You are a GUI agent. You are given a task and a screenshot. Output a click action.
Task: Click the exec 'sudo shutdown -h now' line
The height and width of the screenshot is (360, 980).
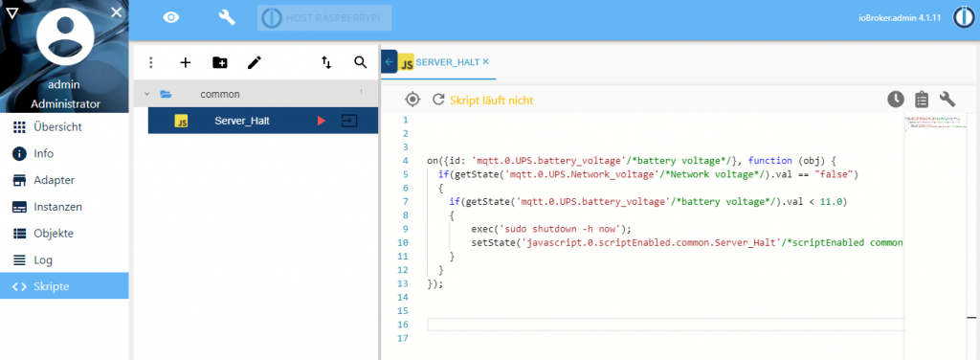pyautogui.click(x=552, y=229)
